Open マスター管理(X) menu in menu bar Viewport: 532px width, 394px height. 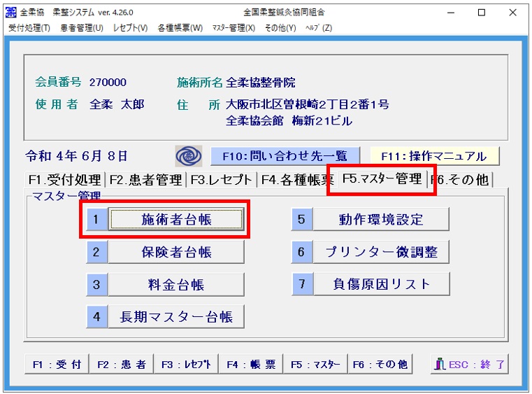[x=233, y=28]
